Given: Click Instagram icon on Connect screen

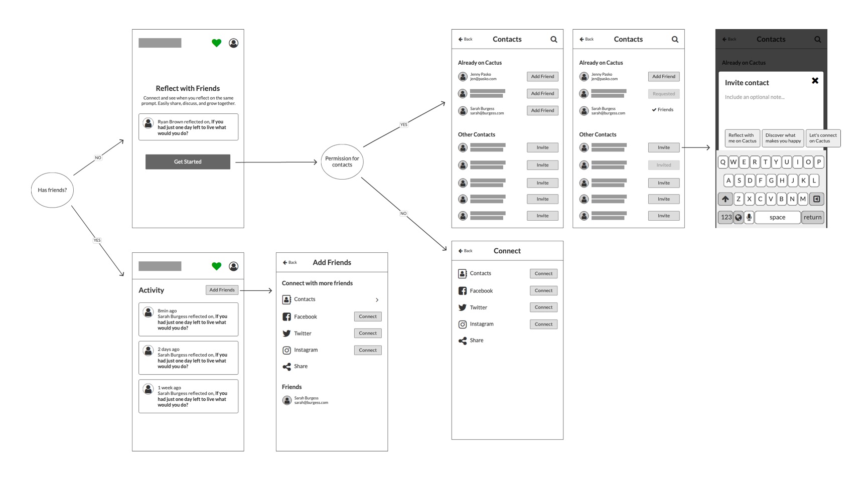Looking at the screenshot, I should [463, 325].
